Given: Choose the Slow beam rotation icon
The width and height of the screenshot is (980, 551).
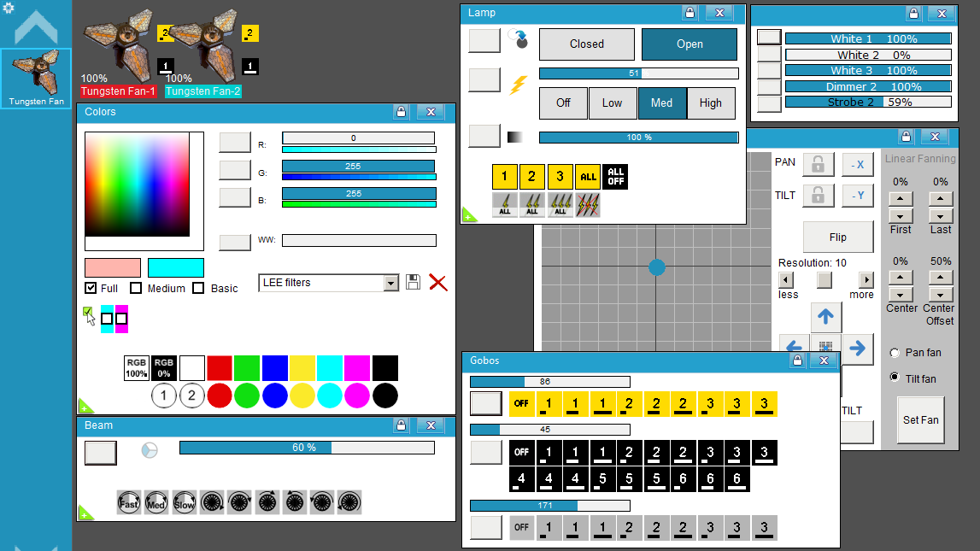Looking at the screenshot, I should (184, 502).
